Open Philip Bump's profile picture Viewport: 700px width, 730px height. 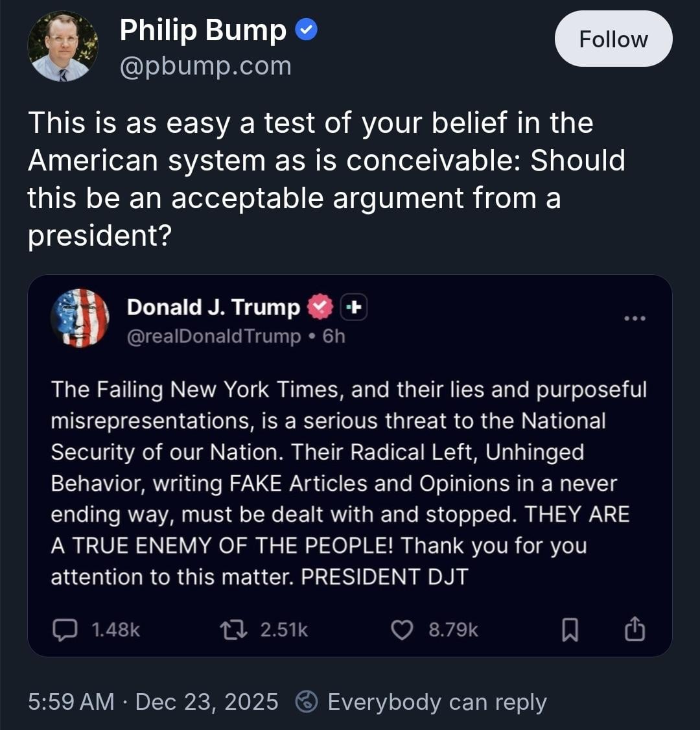click(x=63, y=46)
